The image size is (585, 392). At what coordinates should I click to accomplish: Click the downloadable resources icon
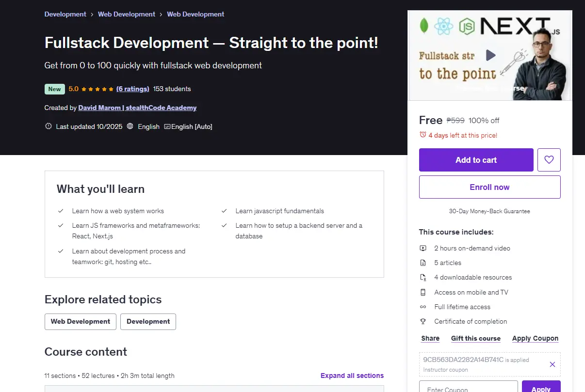coord(423,277)
